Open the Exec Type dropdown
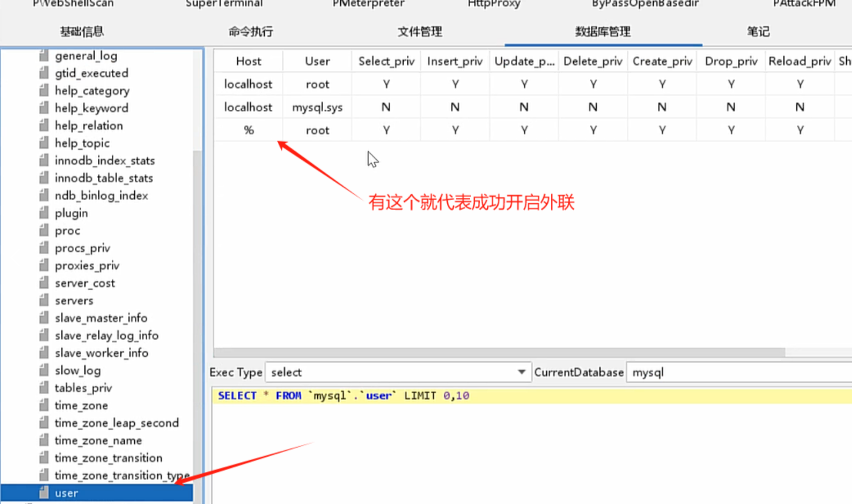852x504 pixels. pyautogui.click(x=520, y=372)
